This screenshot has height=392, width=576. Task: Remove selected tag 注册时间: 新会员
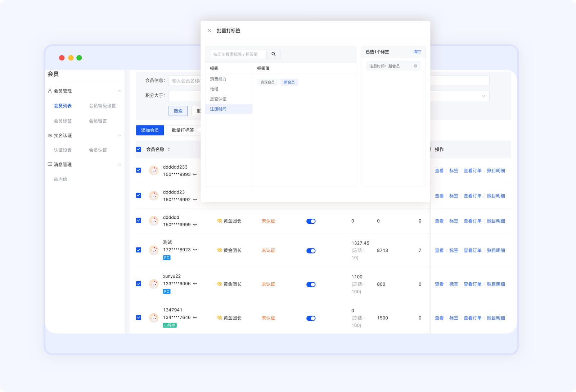[415, 66]
